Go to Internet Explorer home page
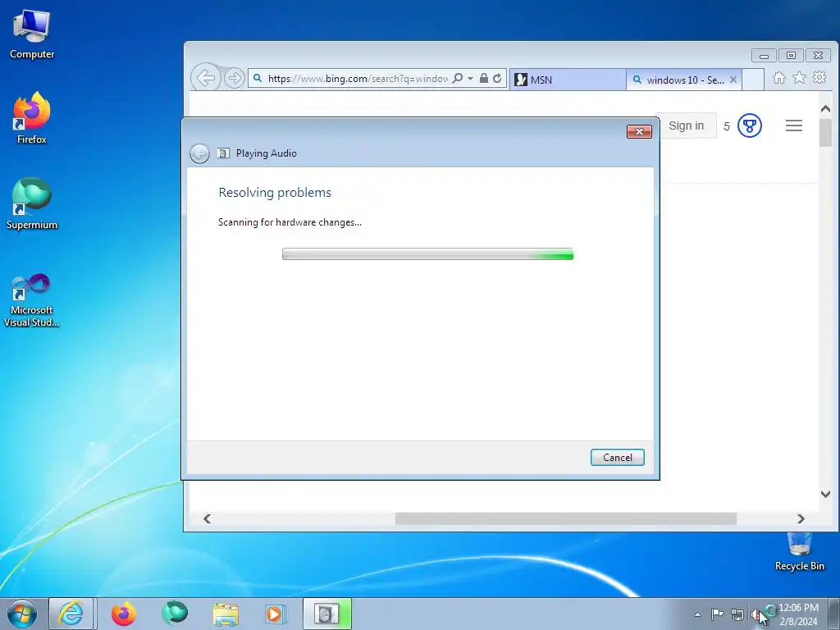Screen dimensions: 840x630 (x=779, y=78)
